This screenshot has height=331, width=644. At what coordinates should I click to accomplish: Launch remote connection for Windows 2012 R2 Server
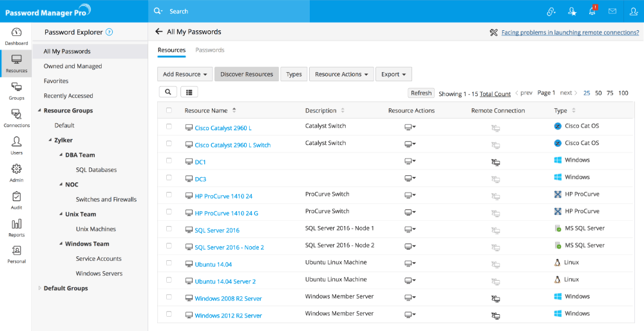pyautogui.click(x=496, y=316)
